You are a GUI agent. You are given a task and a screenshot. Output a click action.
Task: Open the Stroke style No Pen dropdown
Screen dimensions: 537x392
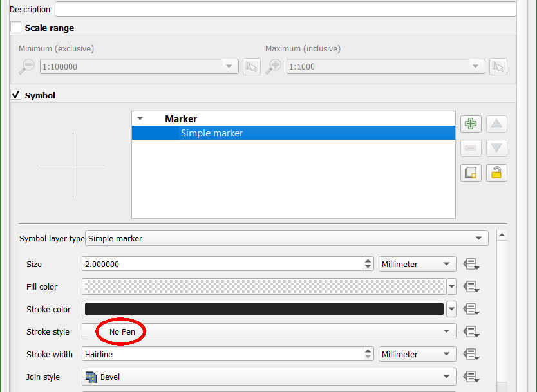269,331
